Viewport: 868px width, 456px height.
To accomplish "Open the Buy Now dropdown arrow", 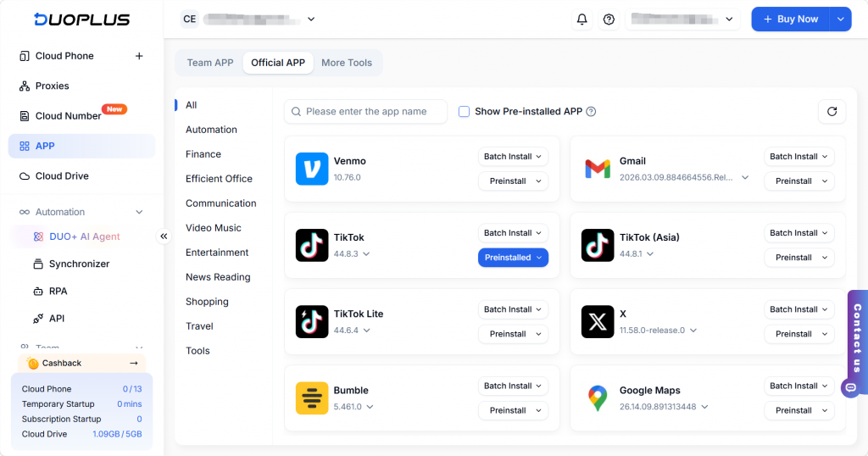I will click(840, 19).
